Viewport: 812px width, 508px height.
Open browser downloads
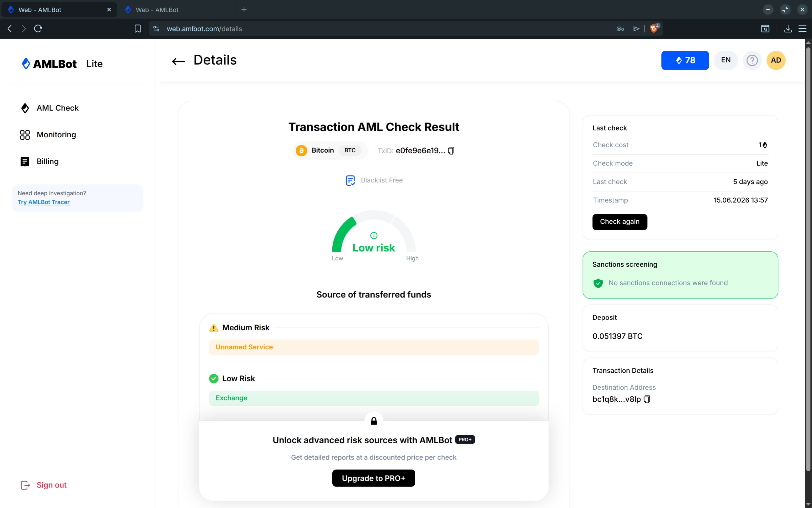(x=788, y=29)
